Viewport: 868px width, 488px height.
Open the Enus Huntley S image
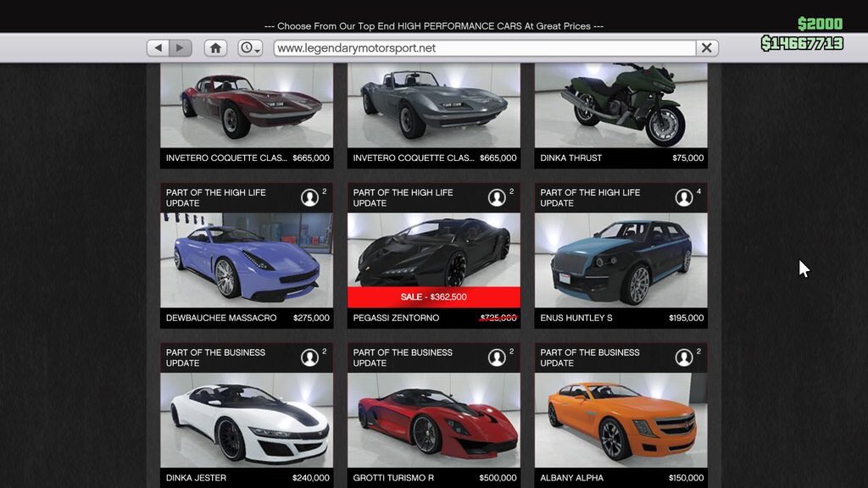coord(621,260)
